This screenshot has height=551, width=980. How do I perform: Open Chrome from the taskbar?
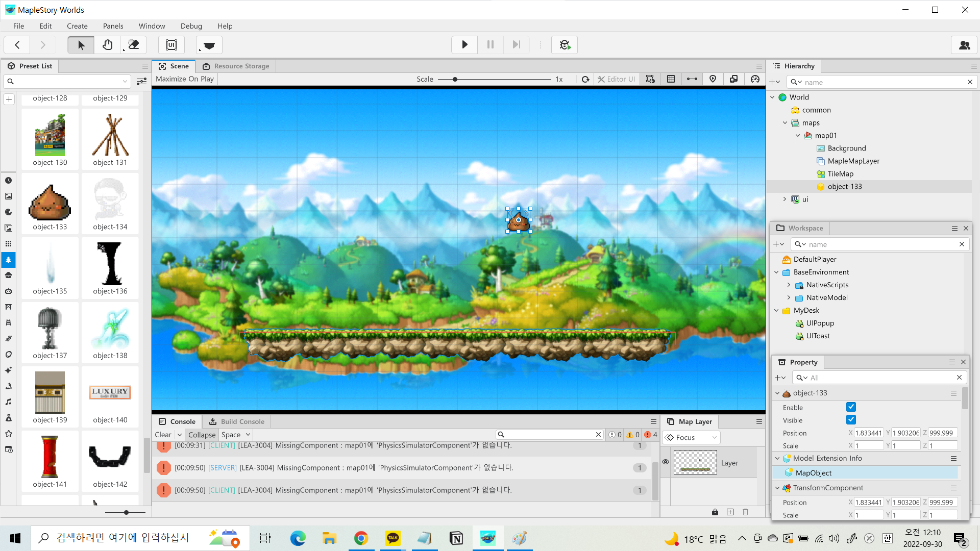(x=361, y=538)
